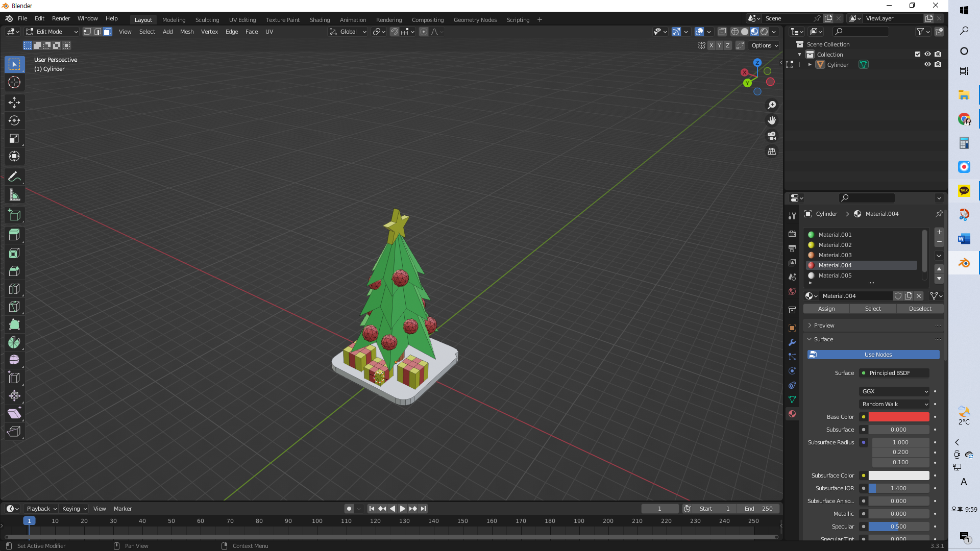Select the Move tool
This screenshot has width=980, height=551.
(14, 103)
